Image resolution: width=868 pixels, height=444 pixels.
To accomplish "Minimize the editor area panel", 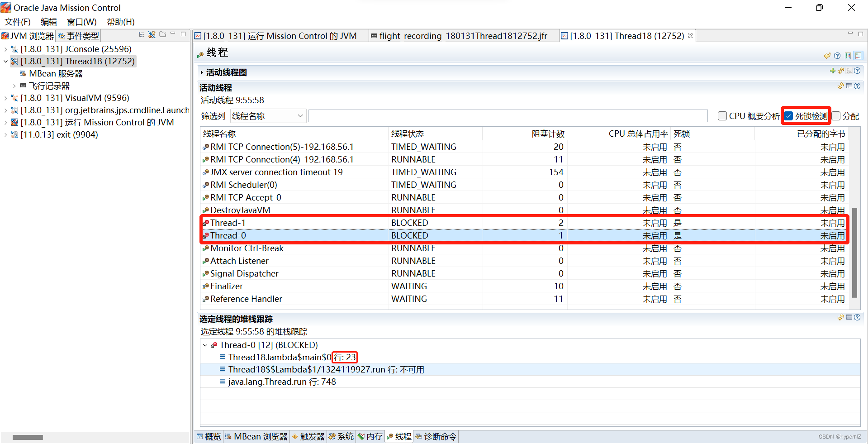I will 850,33.
